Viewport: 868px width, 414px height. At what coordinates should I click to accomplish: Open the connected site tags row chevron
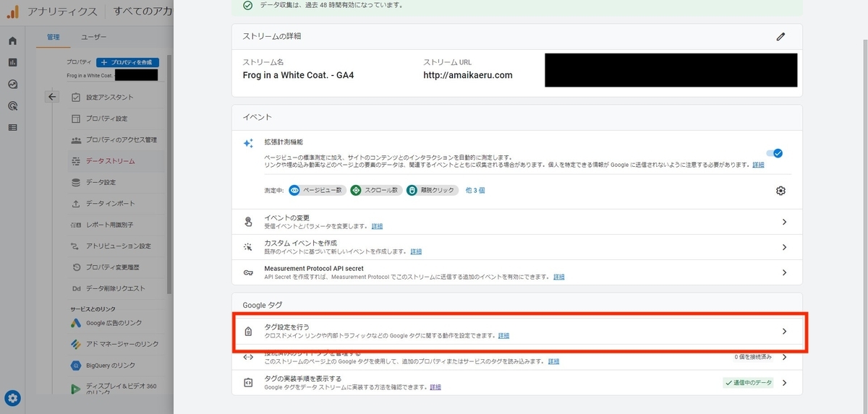point(784,357)
